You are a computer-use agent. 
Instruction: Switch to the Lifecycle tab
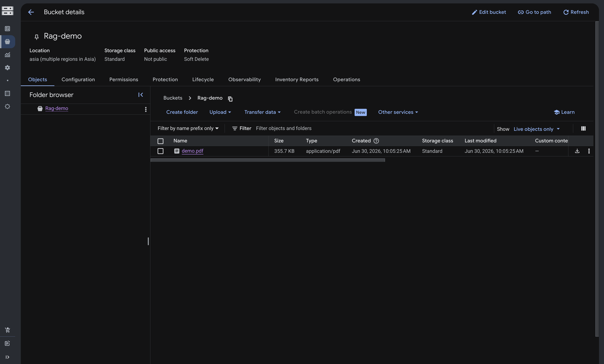pos(203,79)
